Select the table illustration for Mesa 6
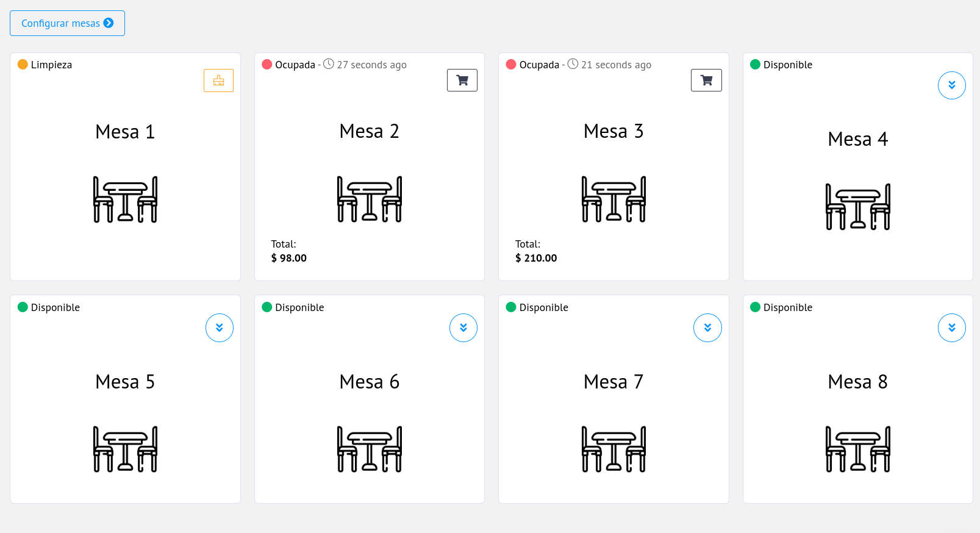 tap(370, 449)
